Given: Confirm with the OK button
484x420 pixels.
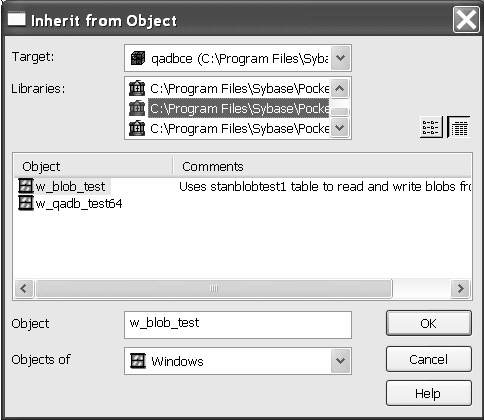Looking at the screenshot, I should coord(429,323).
